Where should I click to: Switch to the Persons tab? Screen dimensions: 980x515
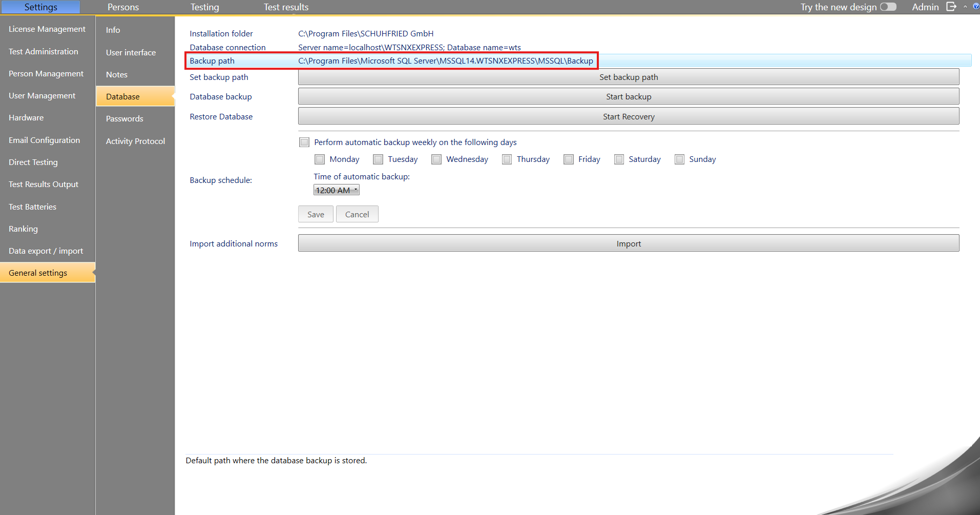pos(123,7)
